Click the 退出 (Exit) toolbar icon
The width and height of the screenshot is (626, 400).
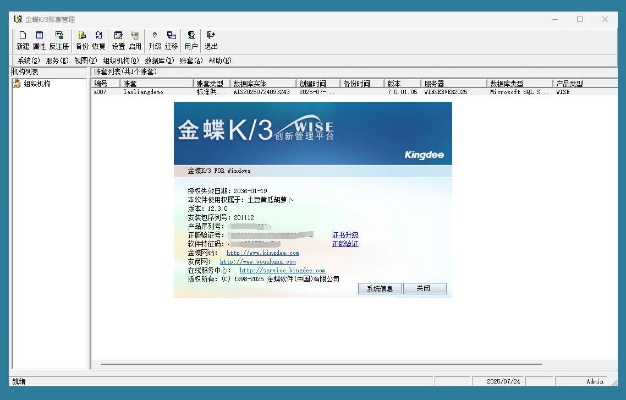pos(211,39)
